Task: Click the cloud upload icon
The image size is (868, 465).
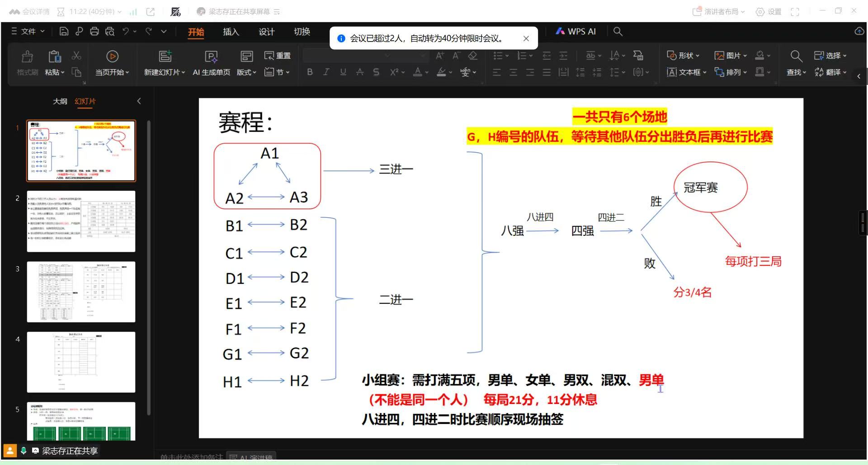Action: [x=859, y=31]
